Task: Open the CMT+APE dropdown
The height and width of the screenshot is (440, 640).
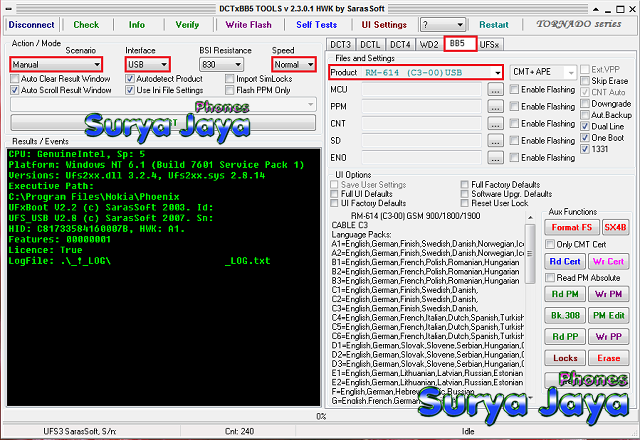Action: [x=543, y=72]
